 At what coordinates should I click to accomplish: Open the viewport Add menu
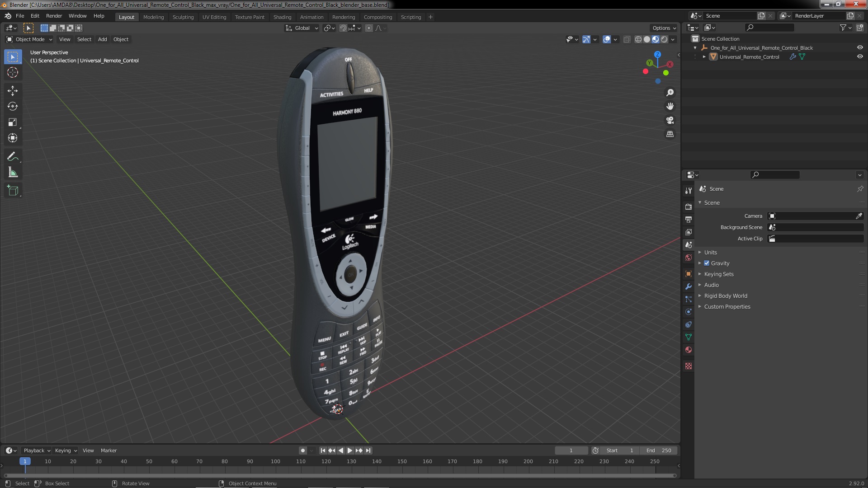pyautogui.click(x=103, y=39)
